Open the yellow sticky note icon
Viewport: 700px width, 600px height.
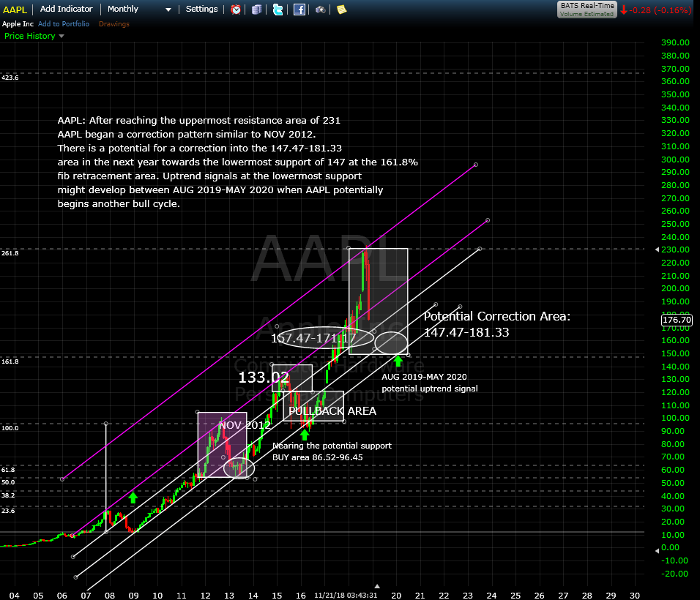[x=341, y=10]
